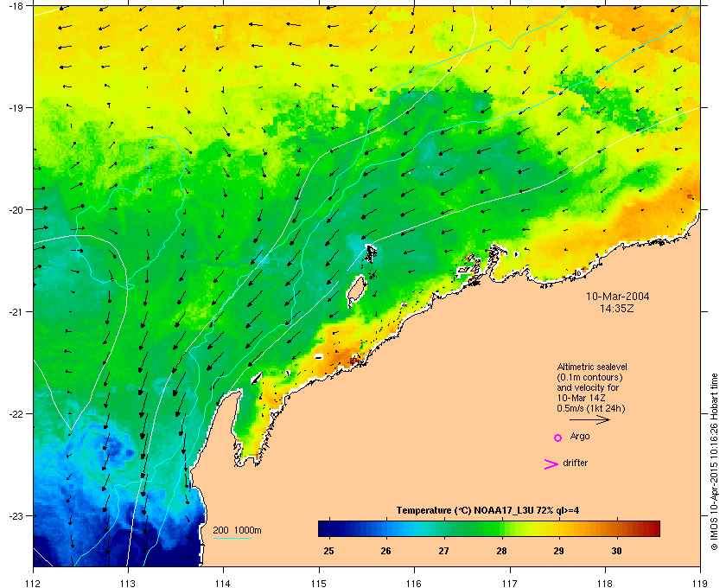Click colorbar tick label 28
This screenshot has width=726, height=588.
click(x=501, y=551)
